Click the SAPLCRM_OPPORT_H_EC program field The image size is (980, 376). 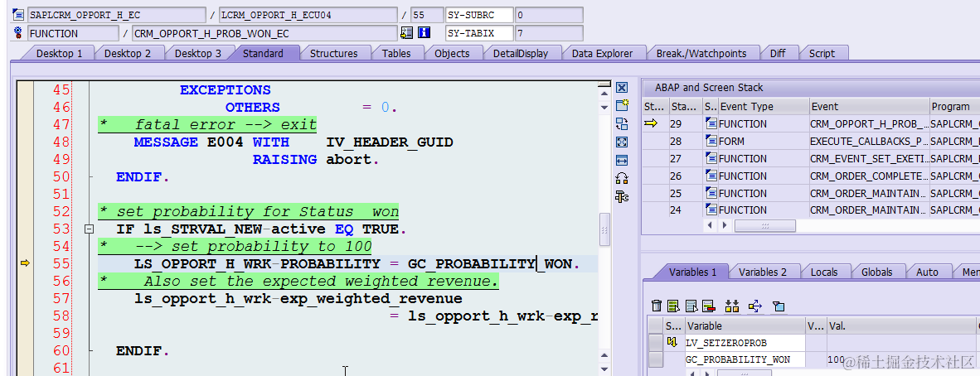tap(117, 14)
